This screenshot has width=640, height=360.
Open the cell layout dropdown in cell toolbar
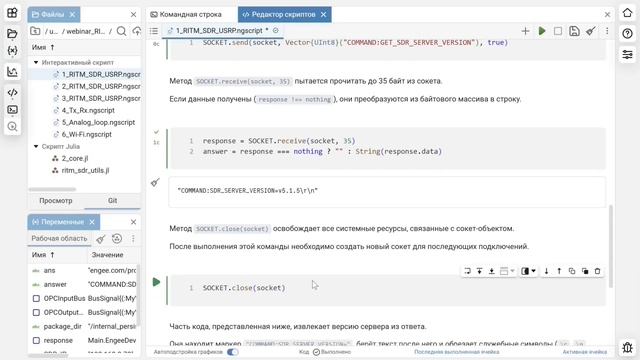point(507,271)
